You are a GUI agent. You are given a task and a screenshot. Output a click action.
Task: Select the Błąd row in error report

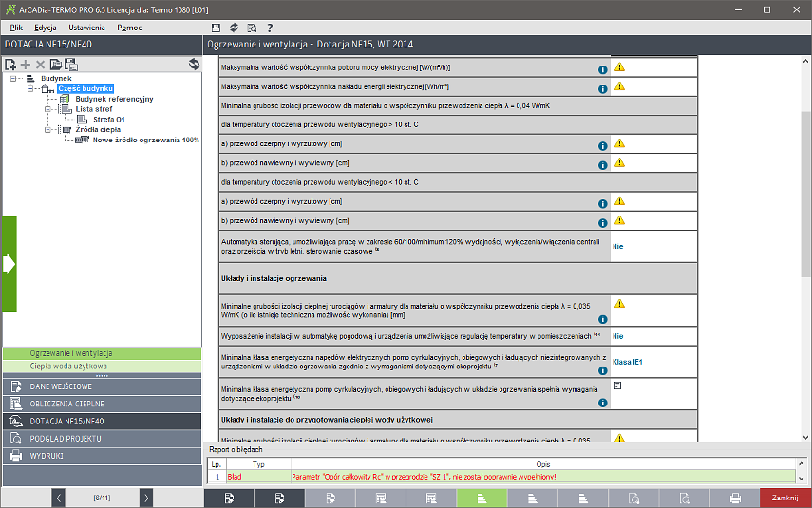(x=501, y=477)
